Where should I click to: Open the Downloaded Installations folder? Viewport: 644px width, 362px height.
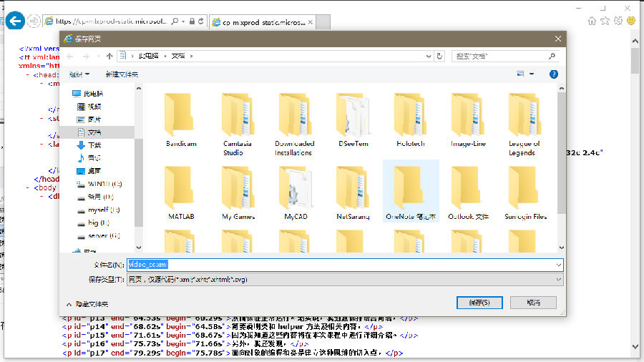tap(295, 124)
